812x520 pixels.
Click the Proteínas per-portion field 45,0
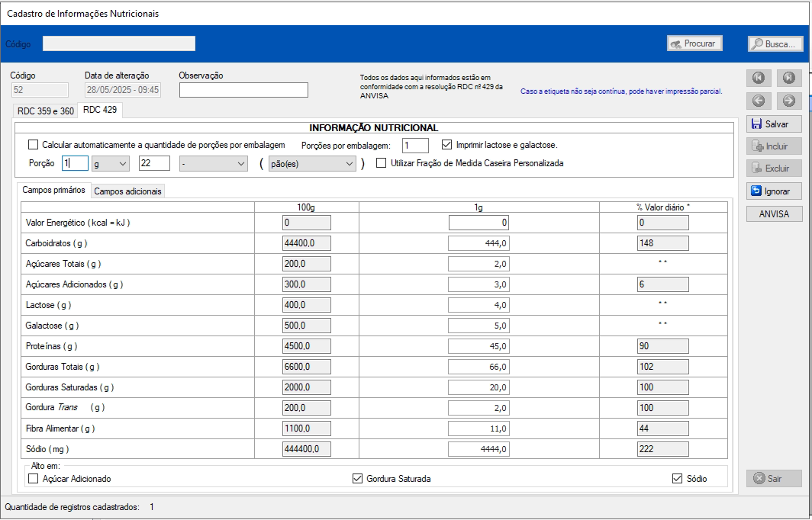tap(478, 346)
